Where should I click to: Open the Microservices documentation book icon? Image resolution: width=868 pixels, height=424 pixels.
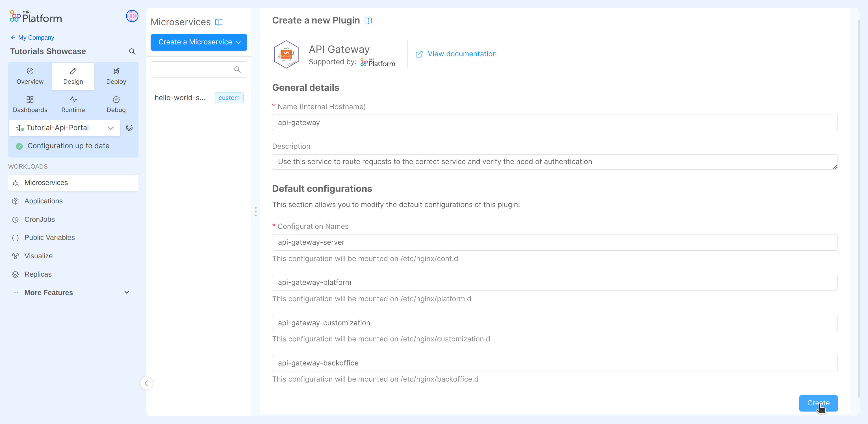(x=219, y=22)
